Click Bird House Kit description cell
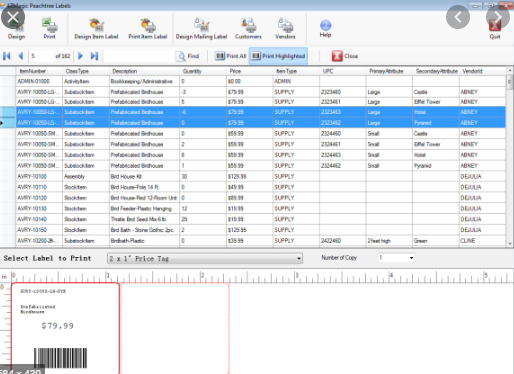This screenshot has height=374, width=514. pyautogui.click(x=144, y=176)
